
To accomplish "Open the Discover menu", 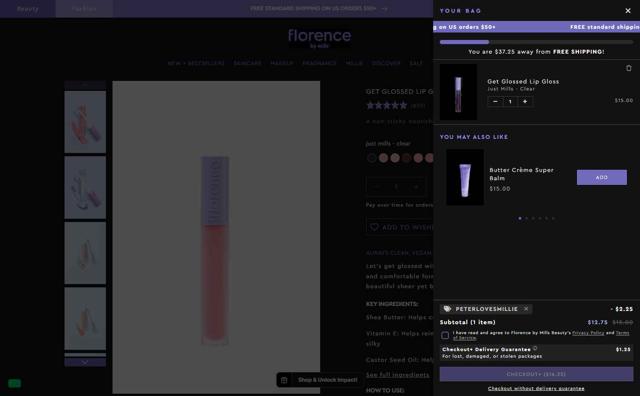I will point(386,63).
